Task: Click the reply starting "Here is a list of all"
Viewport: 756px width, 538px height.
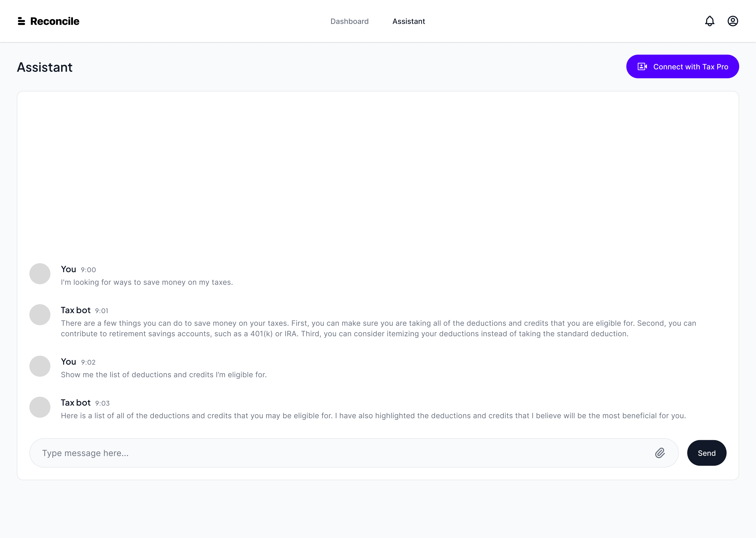Action: (373, 416)
